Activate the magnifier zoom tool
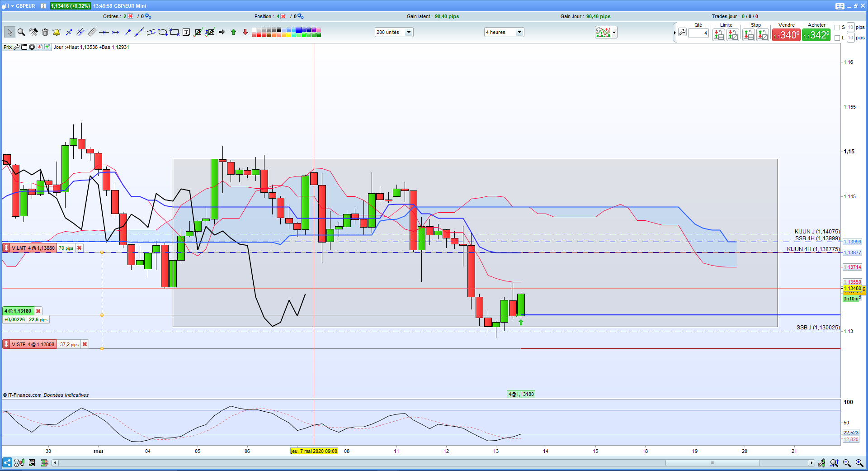 coord(21,32)
